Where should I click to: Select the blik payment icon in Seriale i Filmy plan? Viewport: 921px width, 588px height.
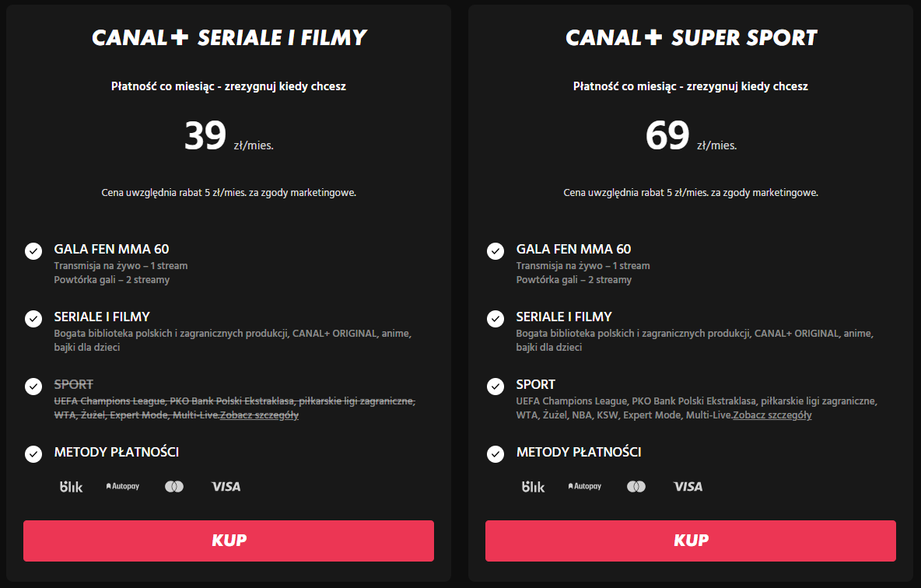72,486
